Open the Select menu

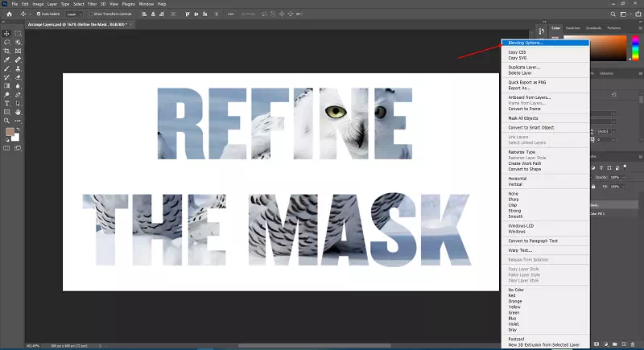tap(78, 4)
